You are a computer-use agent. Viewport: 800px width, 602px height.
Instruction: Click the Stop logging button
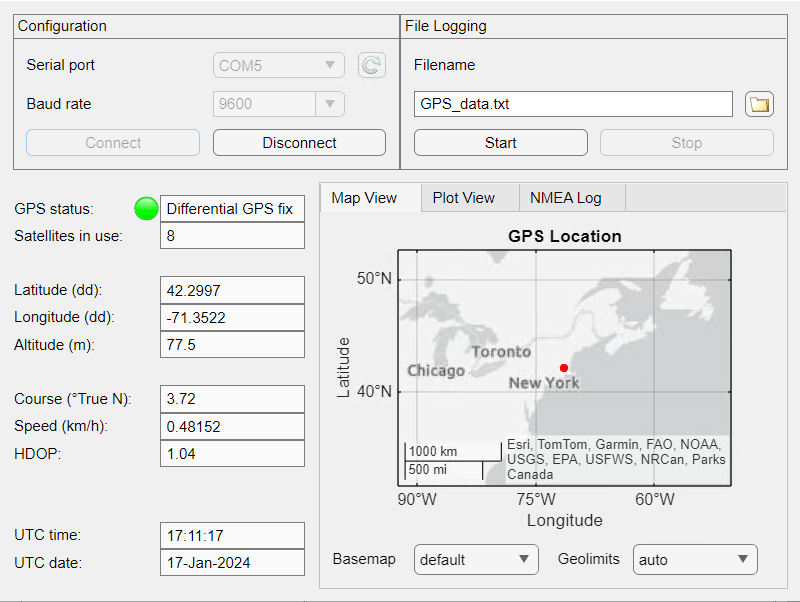(686, 143)
